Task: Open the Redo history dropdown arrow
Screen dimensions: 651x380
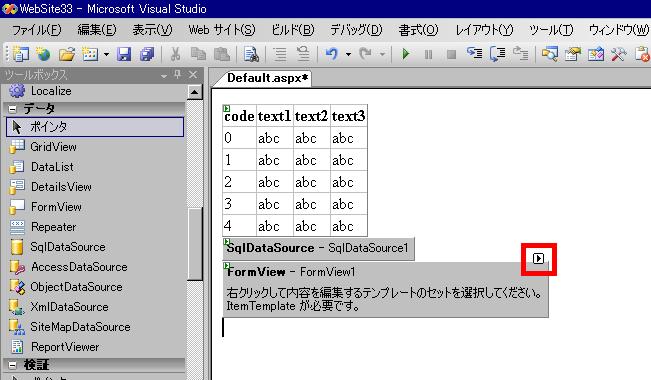Action: (382, 54)
